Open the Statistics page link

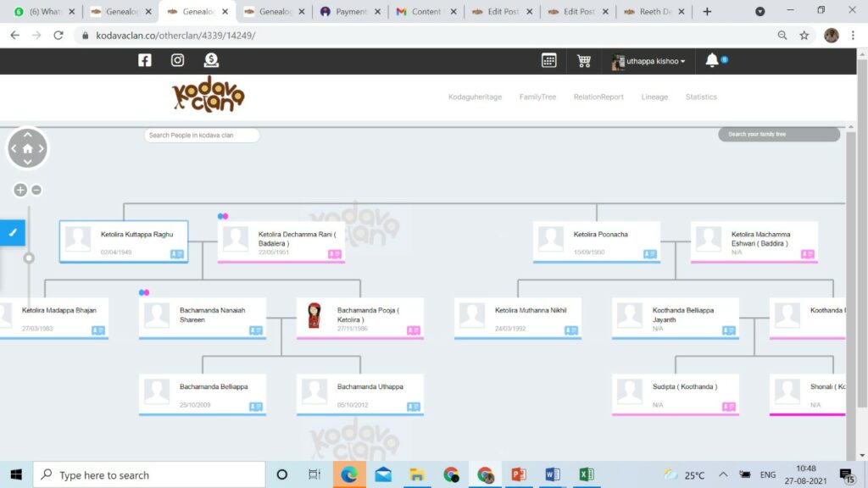coord(701,97)
